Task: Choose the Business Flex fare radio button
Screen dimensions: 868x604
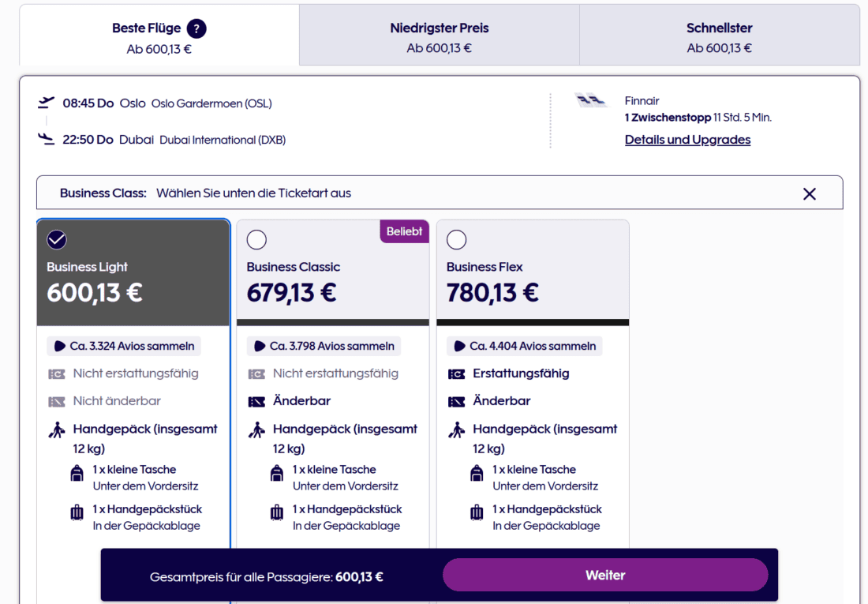Action: tap(456, 239)
